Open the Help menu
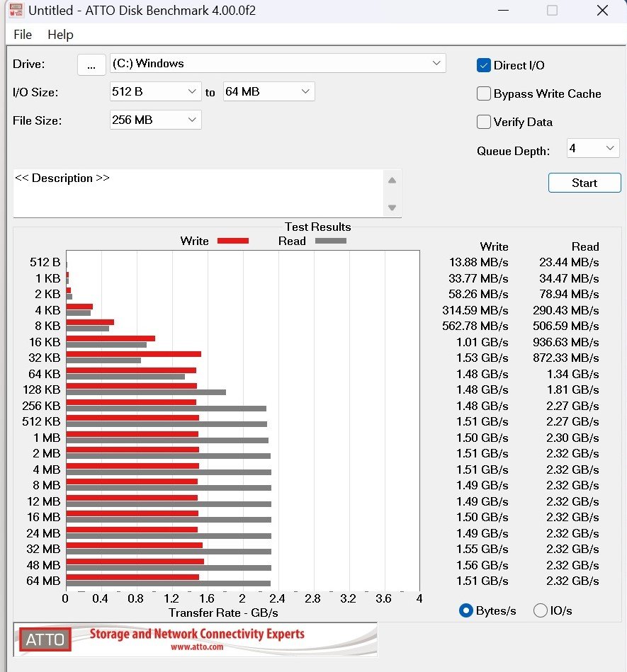 pos(60,34)
